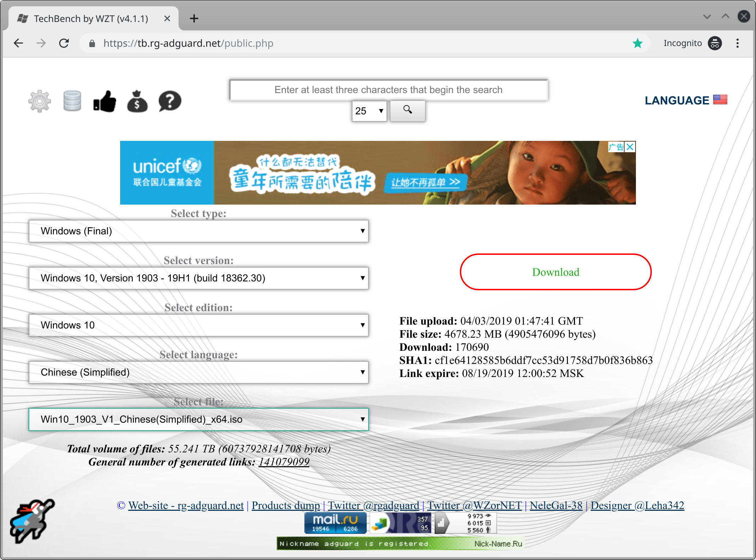The image size is (756, 560).
Task: Click the LANGUAGE label
Action: pos(677,100)
